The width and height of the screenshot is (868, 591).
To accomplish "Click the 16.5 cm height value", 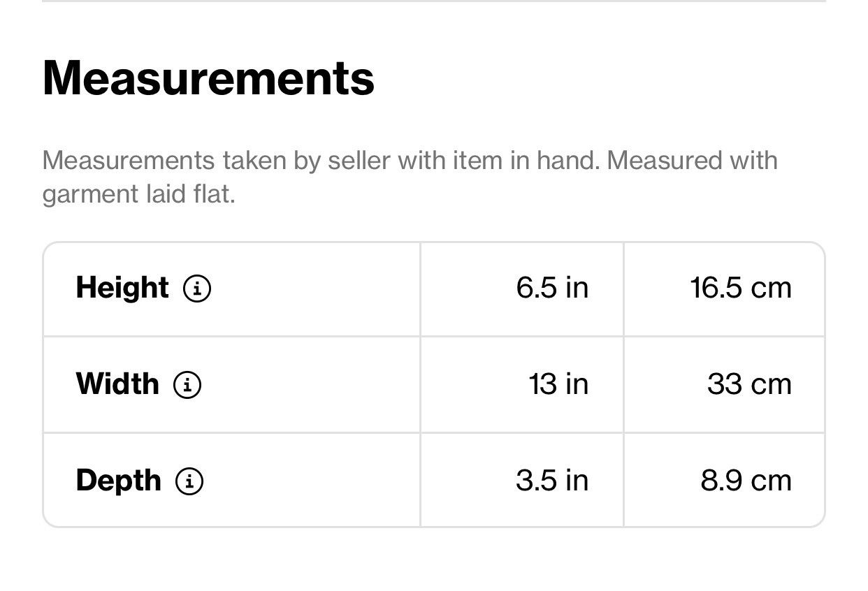I will tap(741, 288).
